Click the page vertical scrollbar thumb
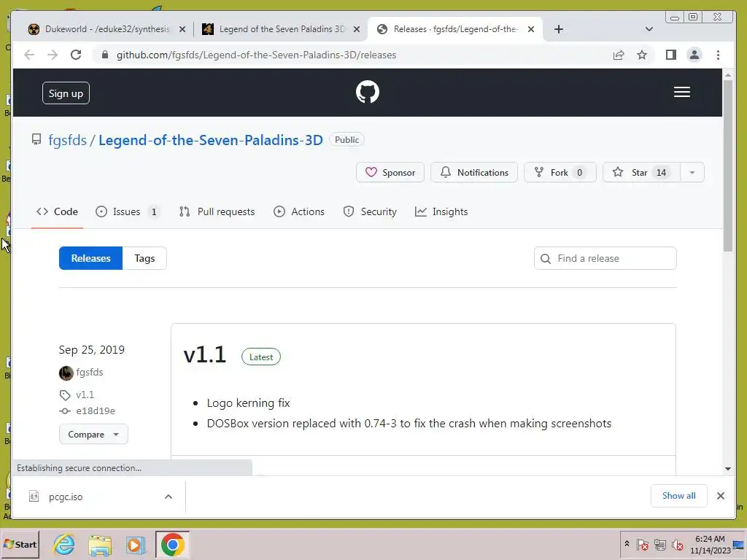747x560 pixels. 727,166
